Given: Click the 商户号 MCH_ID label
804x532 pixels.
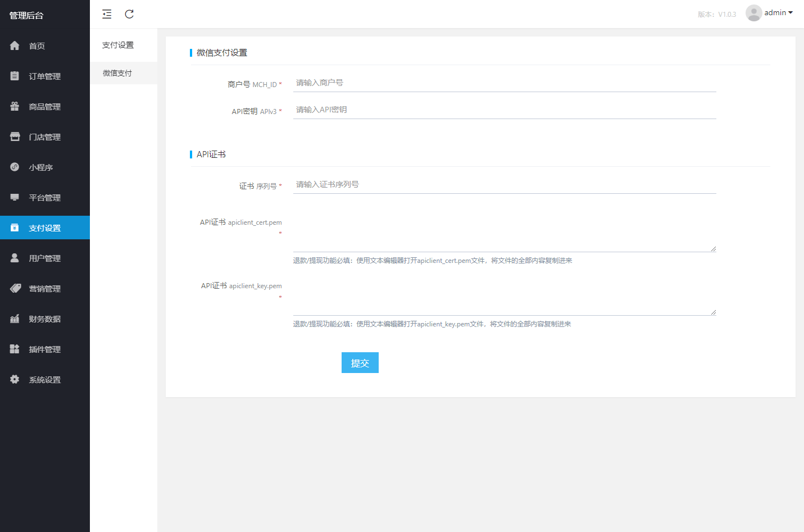Looking at the screenshot, I should pyautogui.click(x=255, y=84).
